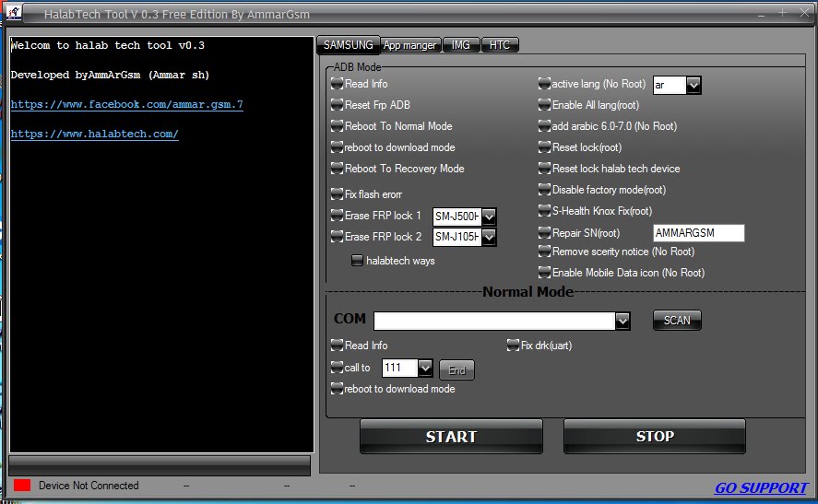Viewport: 818px width, 504px height.
Task: Click the HalabTech app icon in title bar
Action: (14, 13)
